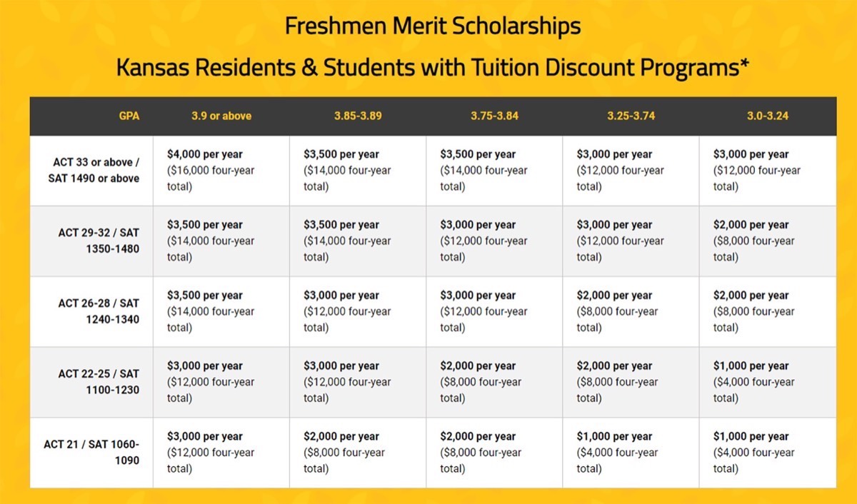The width and height of the screenshot is (857, 504).
Task: Click the 3.9 or above column header
Action: [221, 116]
